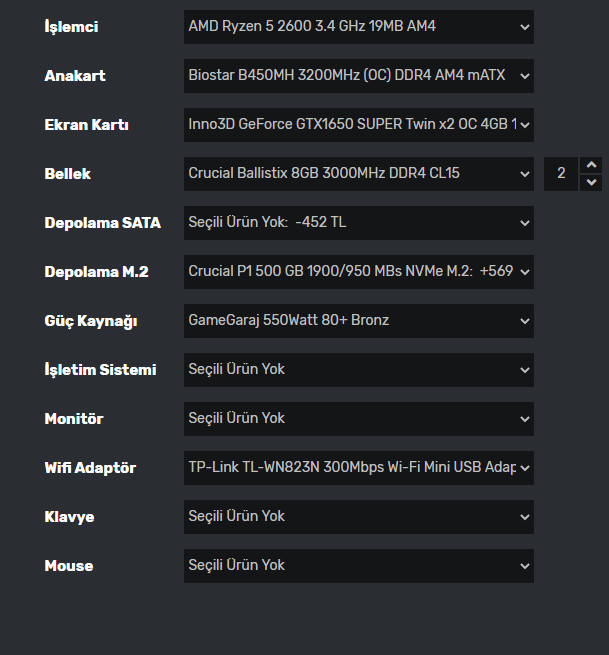This screenshot has width=609, height=655.
Task: Click the Güç Kaynağı field label
Action: coord(91,321)
